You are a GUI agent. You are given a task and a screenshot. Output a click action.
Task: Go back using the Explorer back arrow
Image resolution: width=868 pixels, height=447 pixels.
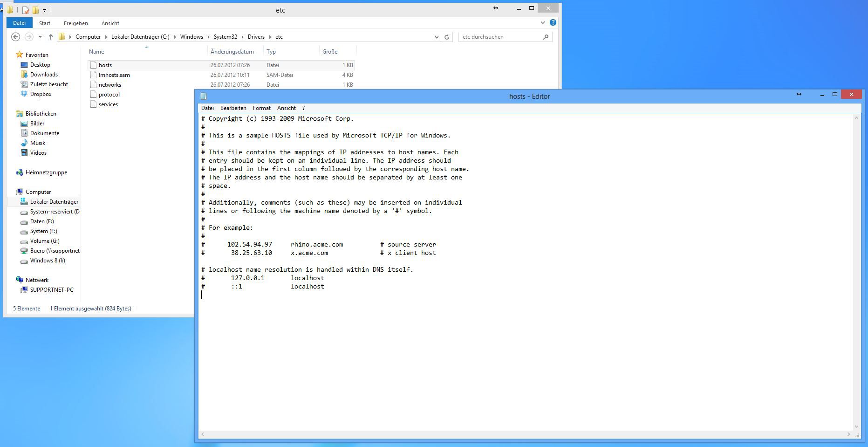[x=15, y=37]
